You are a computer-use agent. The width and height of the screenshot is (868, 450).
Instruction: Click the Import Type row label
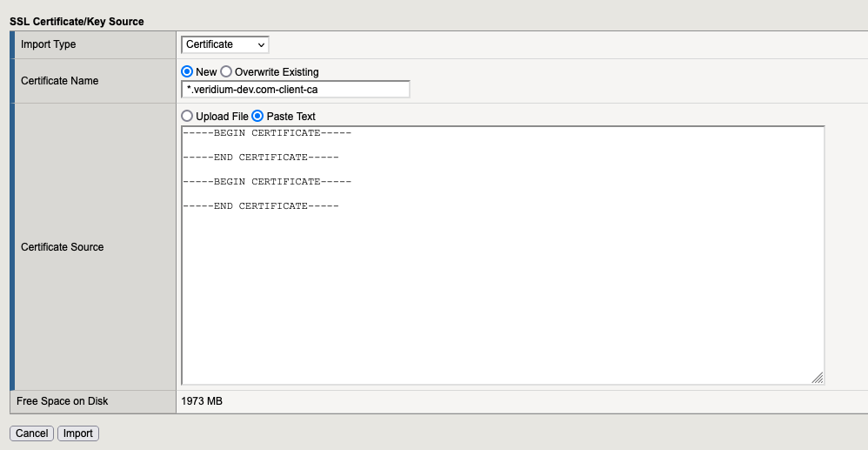[49, 44]
